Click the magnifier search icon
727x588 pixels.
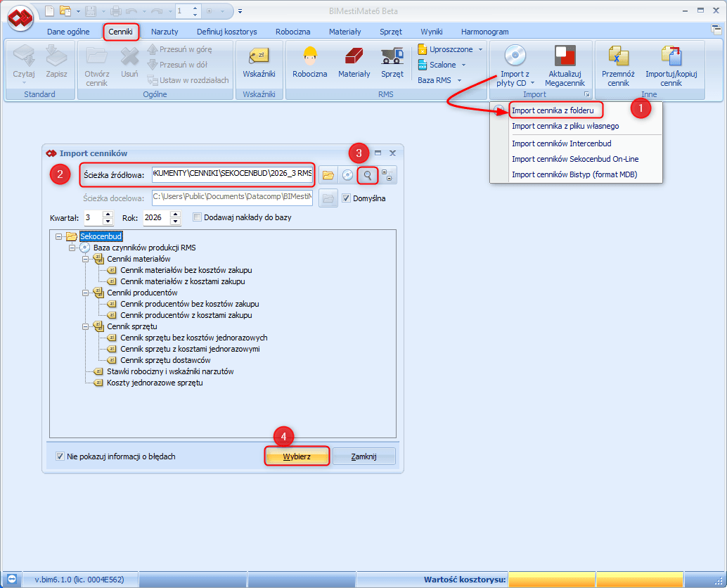368,175
